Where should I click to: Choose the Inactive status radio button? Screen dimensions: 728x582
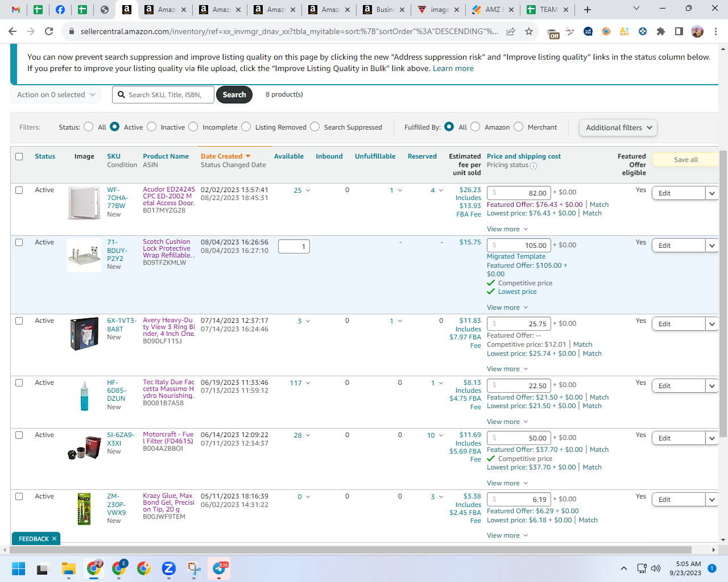coord(152,127)
